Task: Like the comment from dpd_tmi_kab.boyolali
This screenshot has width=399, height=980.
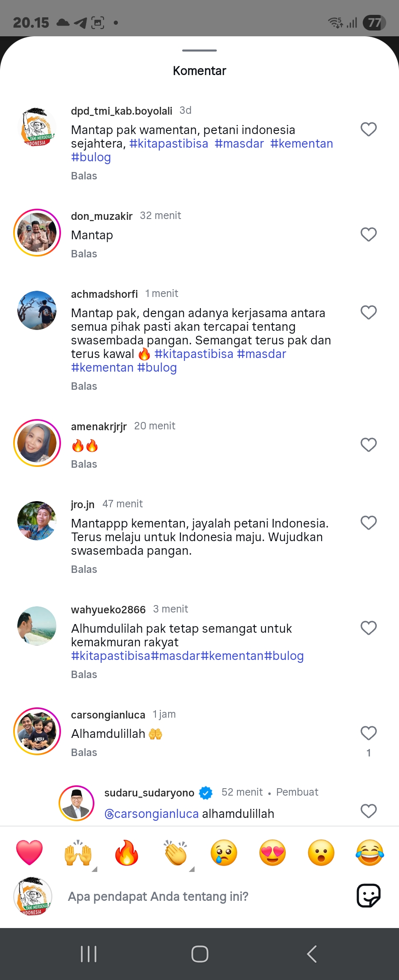Action: (x=368, y=130)
